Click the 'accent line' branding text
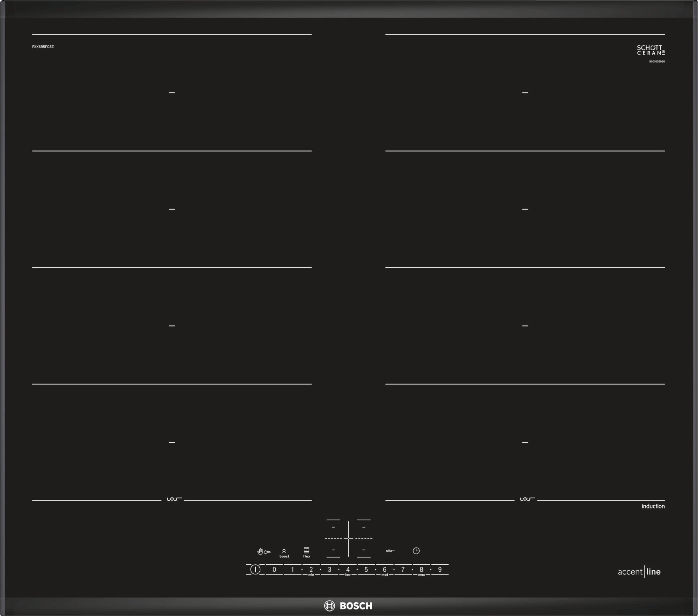This screenshot has width=698, height=616. (x=639, y=572)
